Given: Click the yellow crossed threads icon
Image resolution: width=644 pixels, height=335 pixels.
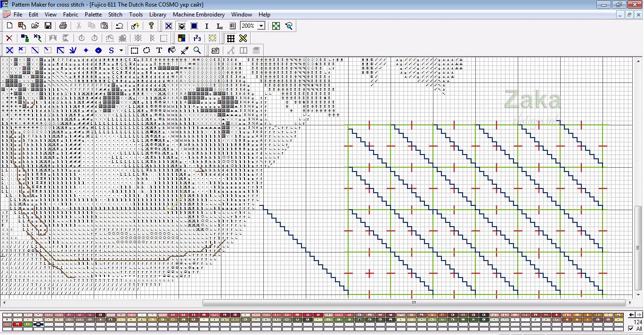Looking at the screenshot, I should tap(243, 38).
